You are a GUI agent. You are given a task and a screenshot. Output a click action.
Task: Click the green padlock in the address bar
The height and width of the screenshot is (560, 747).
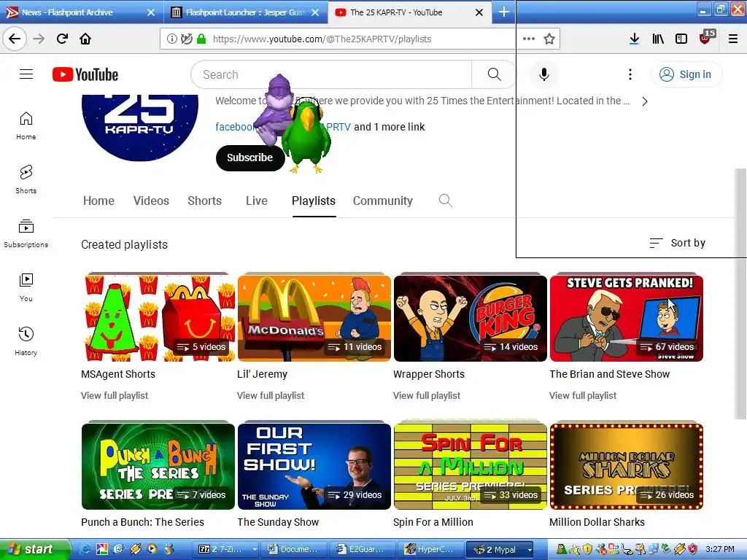[201, 39]
